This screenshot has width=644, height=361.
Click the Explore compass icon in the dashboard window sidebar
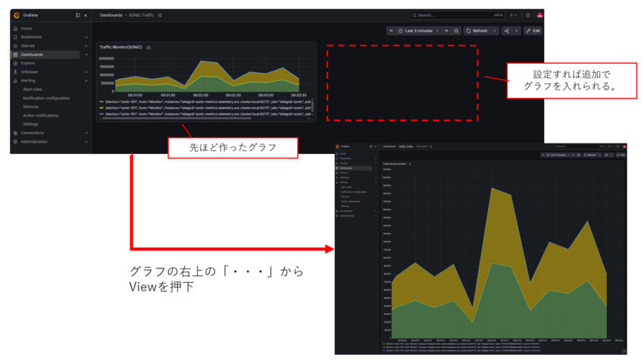tap(16, 63)
